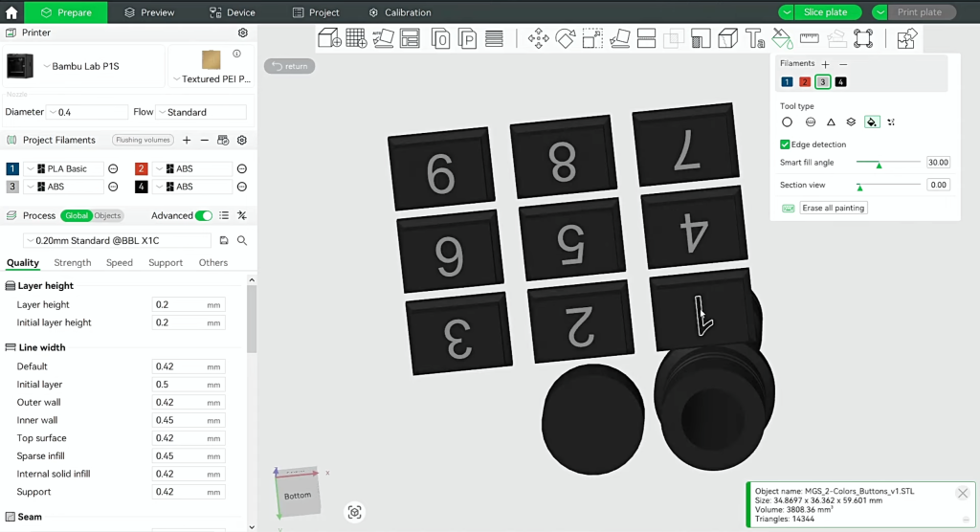The image size is (980, 532).
Task: Click the AMS sync filaments icon
Action: pos(223,140)
